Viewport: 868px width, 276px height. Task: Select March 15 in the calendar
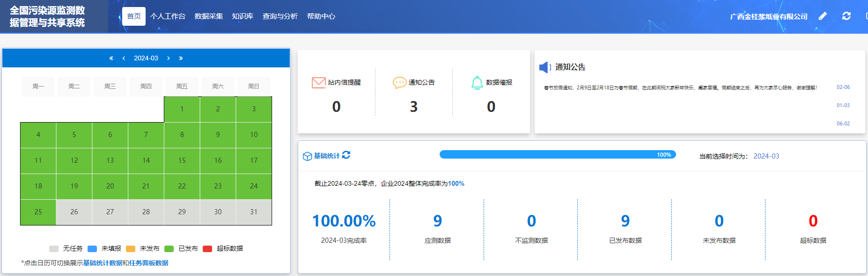click(x=182, y=160)
